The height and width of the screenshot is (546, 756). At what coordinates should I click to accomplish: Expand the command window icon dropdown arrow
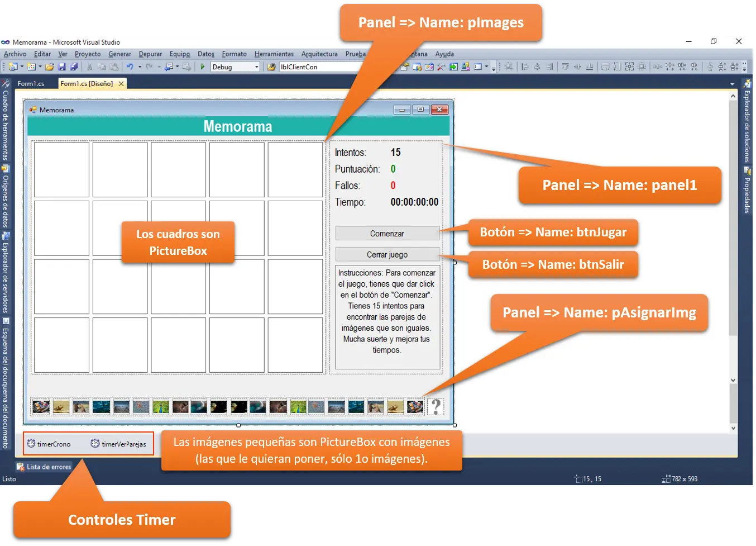coord(486,67)
